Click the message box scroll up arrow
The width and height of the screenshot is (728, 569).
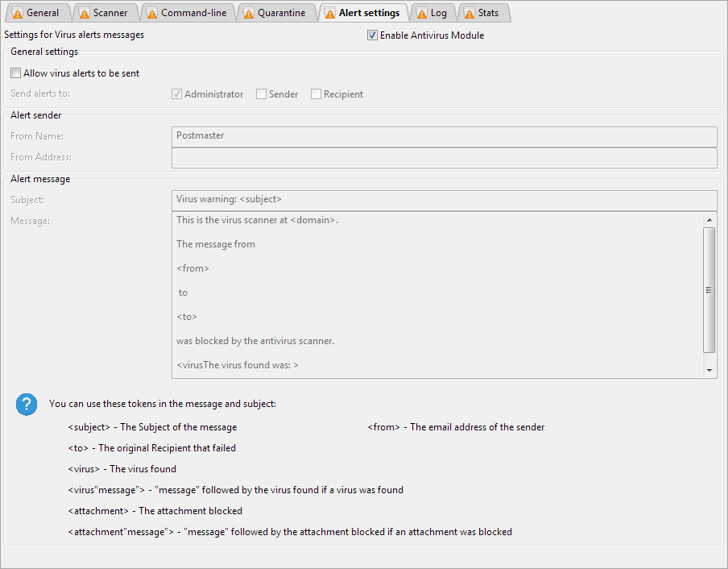[709, 220]
